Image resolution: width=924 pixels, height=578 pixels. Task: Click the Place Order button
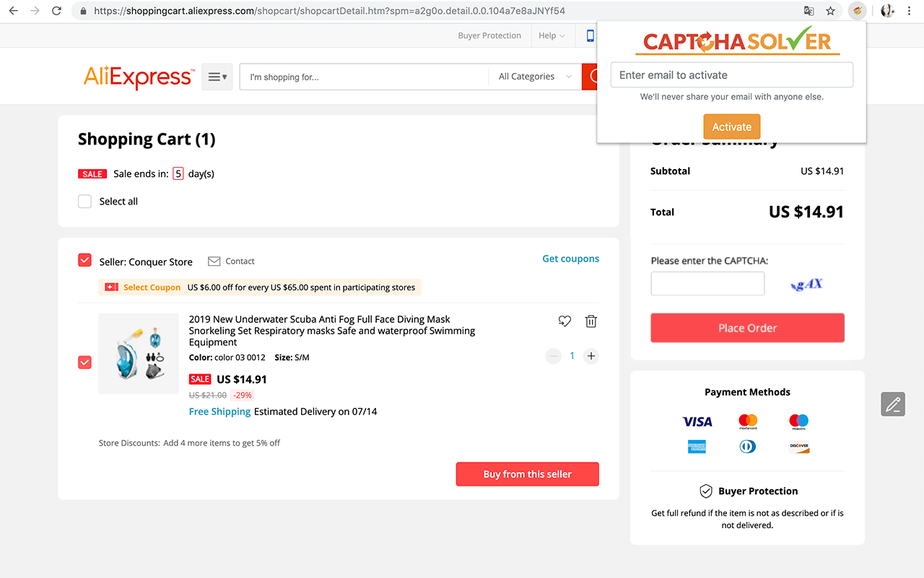(x=747, y=328)
